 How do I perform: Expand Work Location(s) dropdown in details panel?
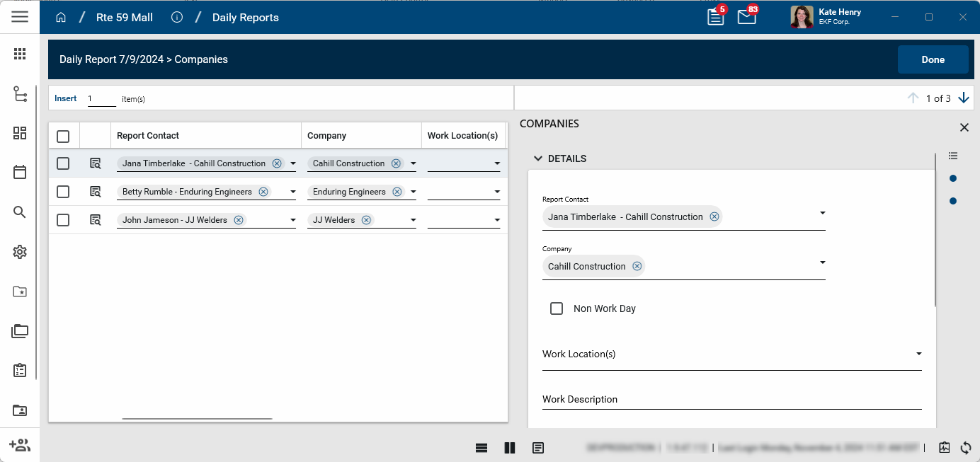pyautogui.click(x=918, y=354)
